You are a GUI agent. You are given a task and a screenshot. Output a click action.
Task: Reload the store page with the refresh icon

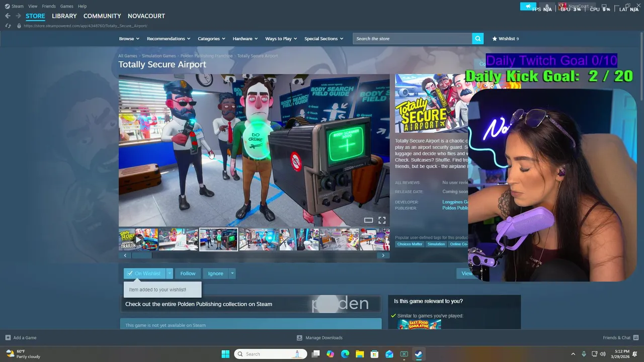click(x=8, y=26)
